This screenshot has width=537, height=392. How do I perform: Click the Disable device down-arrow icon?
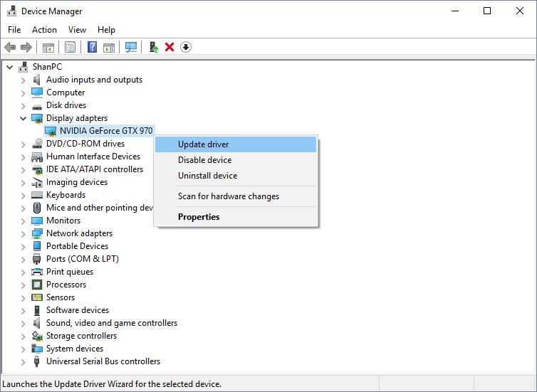point(186,47)
